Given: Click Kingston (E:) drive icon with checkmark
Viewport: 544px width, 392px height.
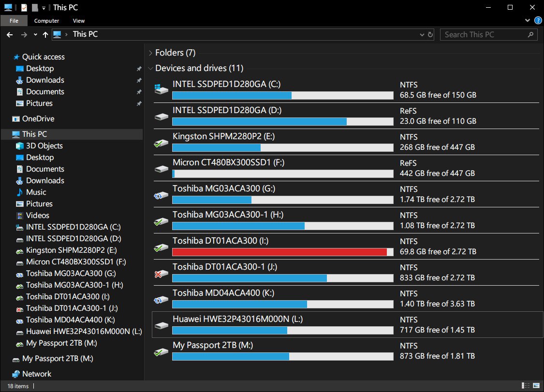Looking at the screenshot, I should (162, 142).
